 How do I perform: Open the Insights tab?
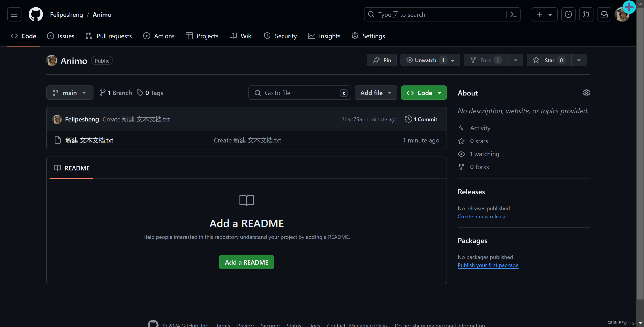point(324,36)
